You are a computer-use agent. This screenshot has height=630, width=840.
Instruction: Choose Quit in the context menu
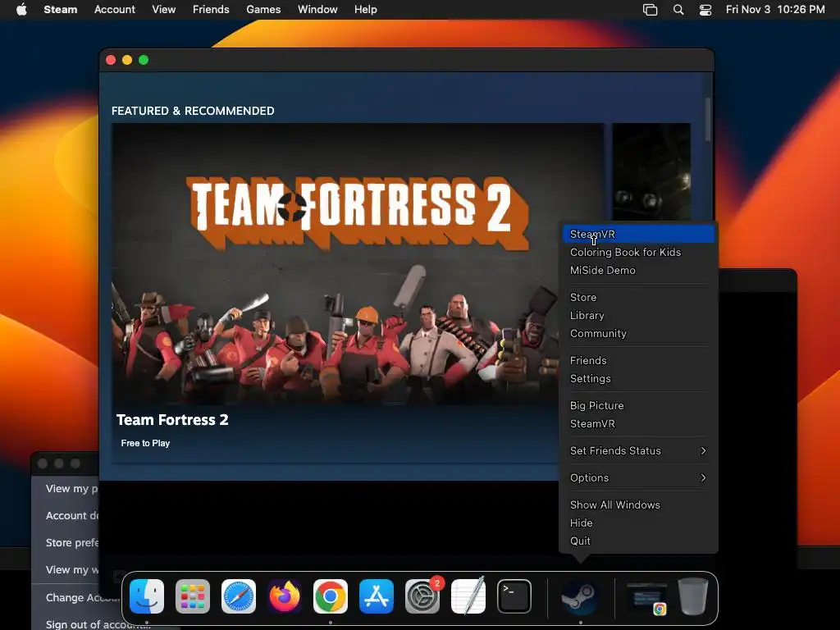click(x=638, y=541)
